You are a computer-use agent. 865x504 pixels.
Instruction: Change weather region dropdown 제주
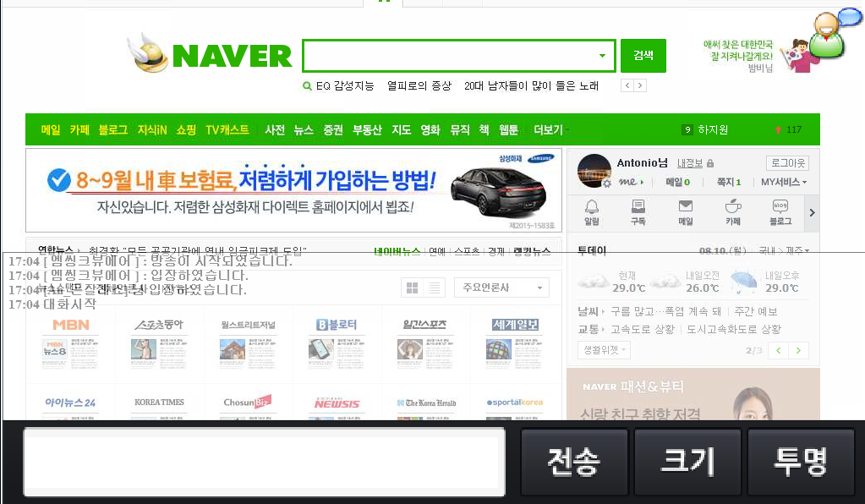[x=797, y=251]
